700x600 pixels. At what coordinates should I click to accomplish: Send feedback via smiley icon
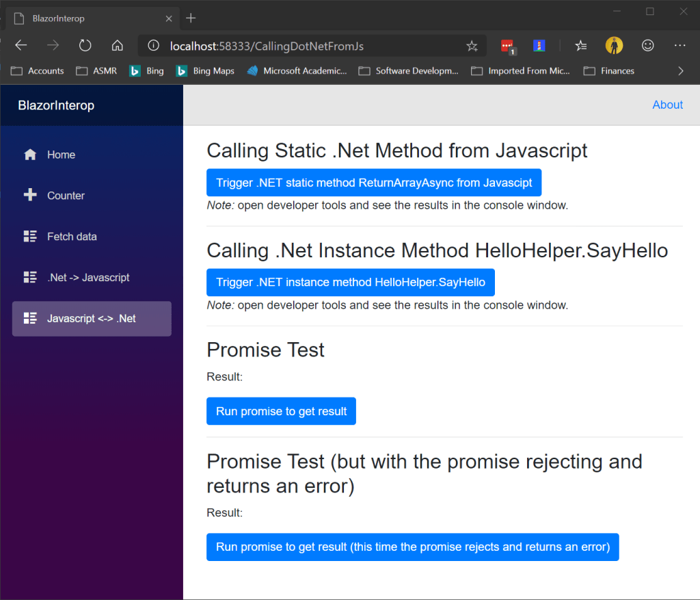[x=647, y=46]
